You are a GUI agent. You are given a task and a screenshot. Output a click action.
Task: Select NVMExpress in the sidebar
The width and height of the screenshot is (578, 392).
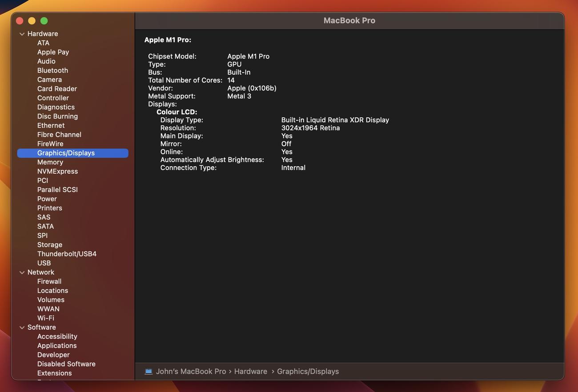(57, 172)
